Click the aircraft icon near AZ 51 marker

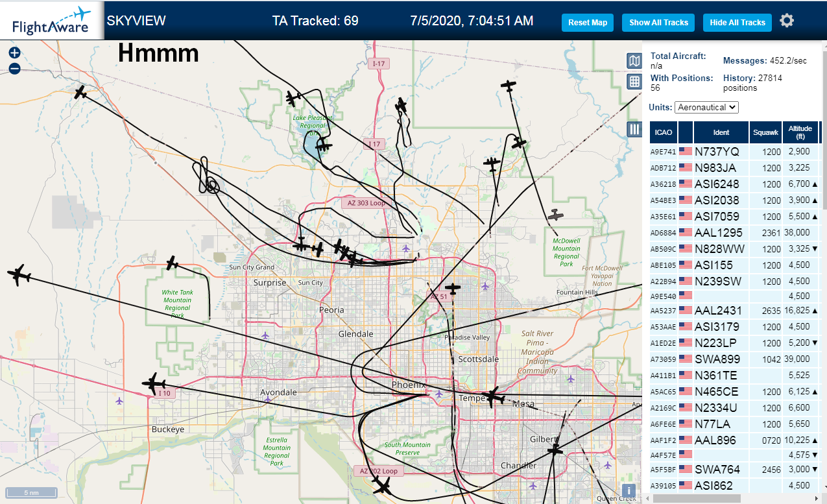pyautogui.click(x=453, y=287)
